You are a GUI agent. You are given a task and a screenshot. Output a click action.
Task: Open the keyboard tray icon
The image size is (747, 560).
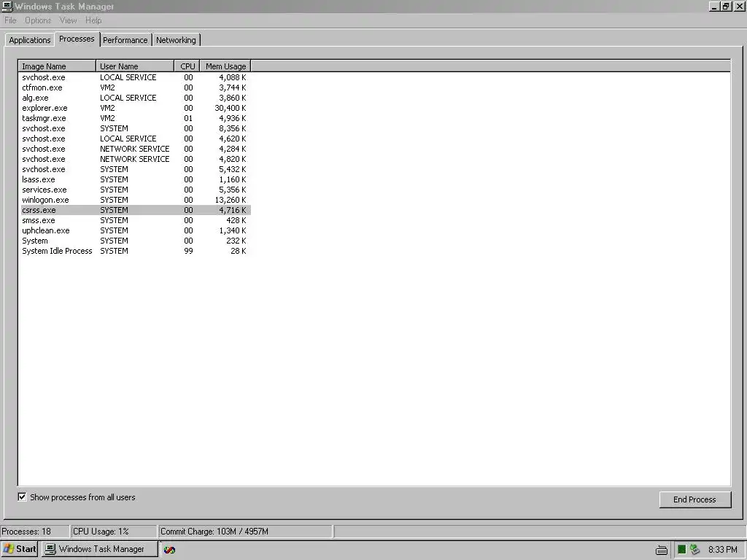coord(661,550)
